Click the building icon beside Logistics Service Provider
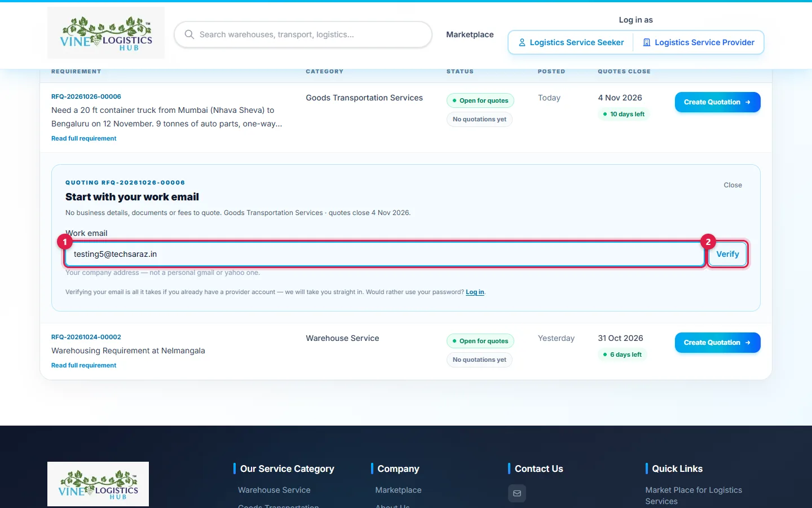Image resolution: width=812 pixels, height=508 pixels. [x=647, y=42]
